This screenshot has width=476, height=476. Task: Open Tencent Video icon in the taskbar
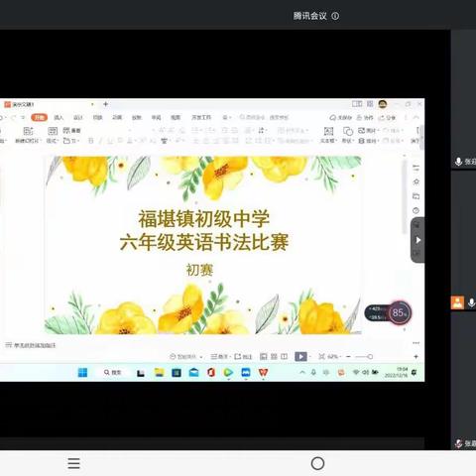pos(228,373)
